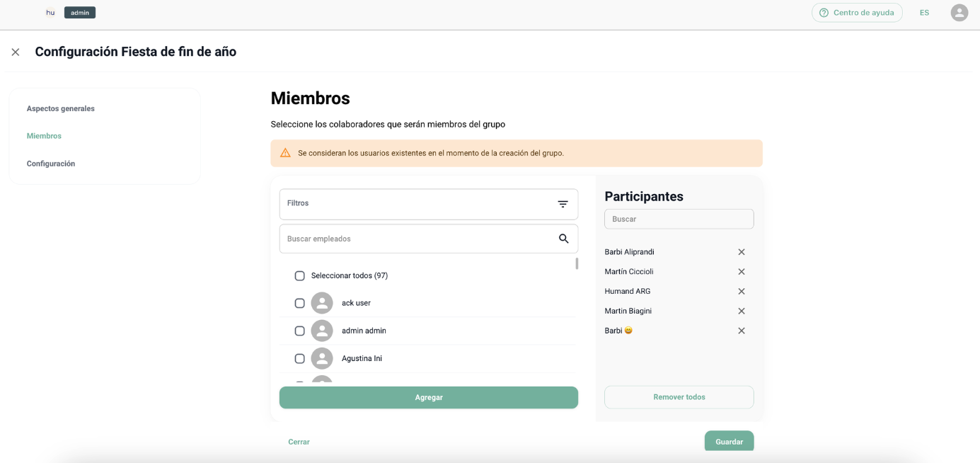Open the Centro de ayuda link
Image resolution: width=980 pixels, height=463 pixels.
point(857,13)
